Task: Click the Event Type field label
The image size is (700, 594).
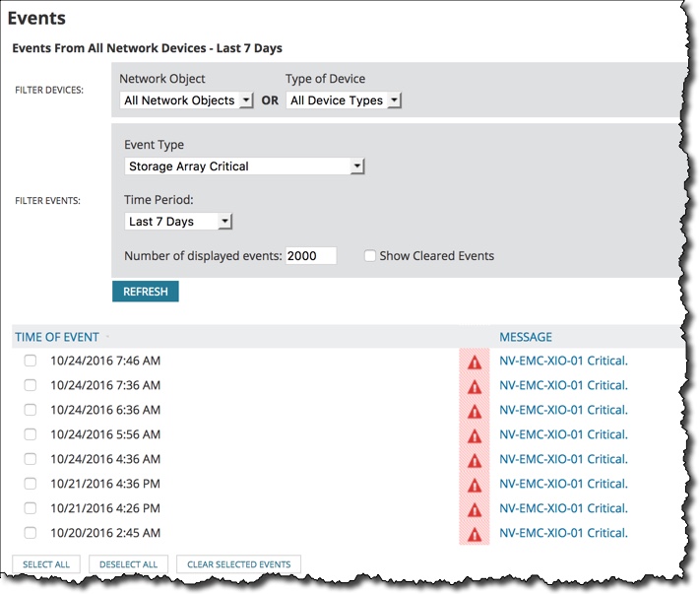Action: (x=154, y=145)
